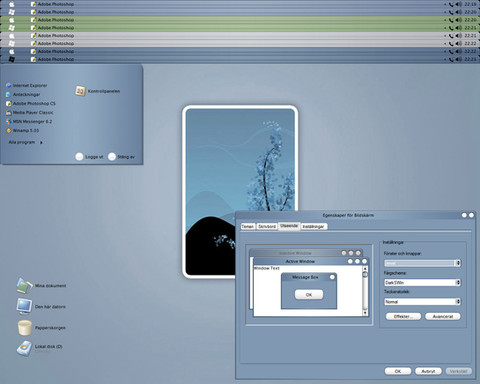Image resolution: width=480 pixels, height=384 pixels.
Task: Open the Teckenstorlek dropdown showing Normal
Action: coord(422,302)
